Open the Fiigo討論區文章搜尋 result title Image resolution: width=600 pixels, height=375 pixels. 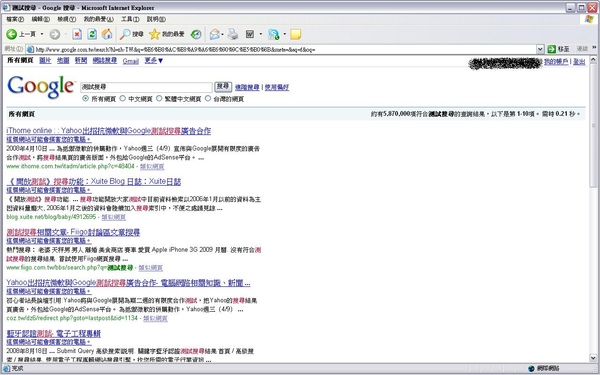point(73,232)
